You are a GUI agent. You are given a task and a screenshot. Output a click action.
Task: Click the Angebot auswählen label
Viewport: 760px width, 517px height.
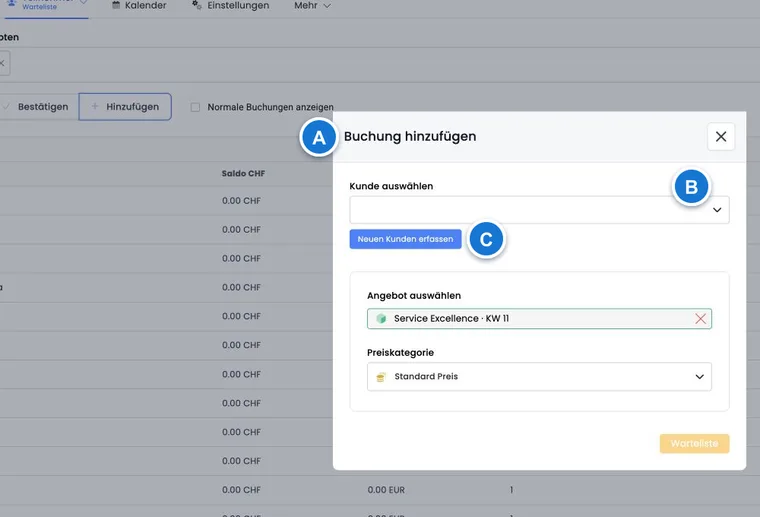click(414, 296)
